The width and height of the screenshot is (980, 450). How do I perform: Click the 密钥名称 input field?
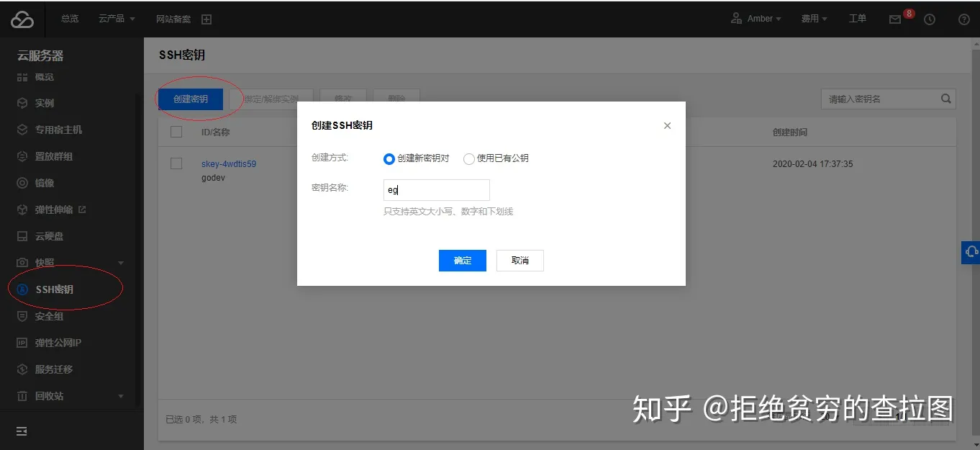tap(436, 190)
